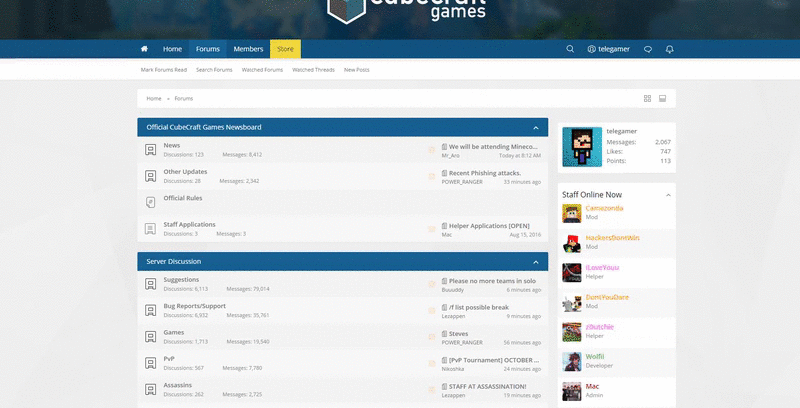This screenshot has width=800, height=408.
Task: Collapse the Official CubeCraft Games Newsboard category
Action: pyautogui.click(x=536, y=128)
